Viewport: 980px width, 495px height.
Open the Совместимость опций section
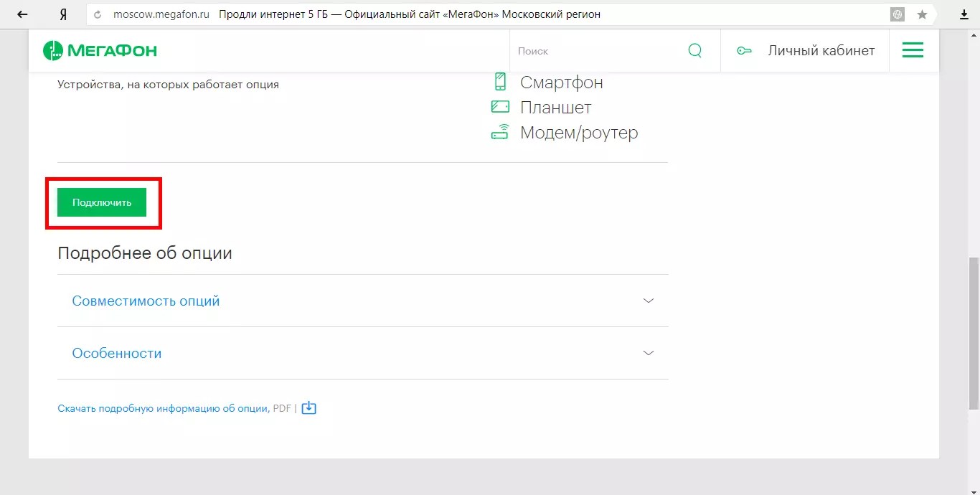(363, 301)
